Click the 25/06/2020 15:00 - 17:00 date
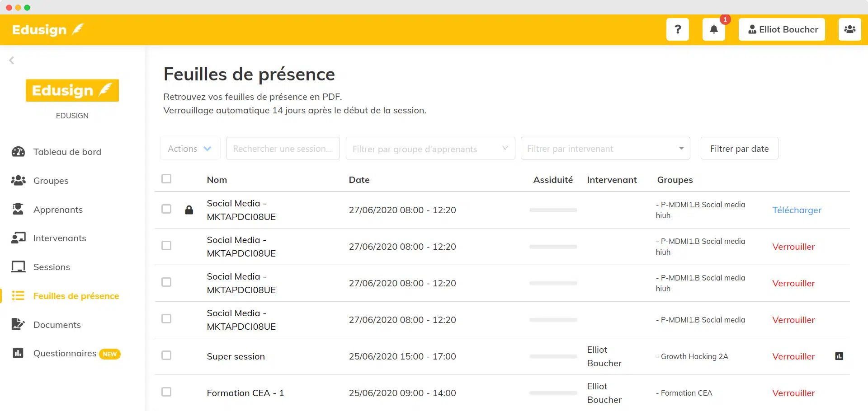Viewport: 868px width, 411px height. point(402,356)
